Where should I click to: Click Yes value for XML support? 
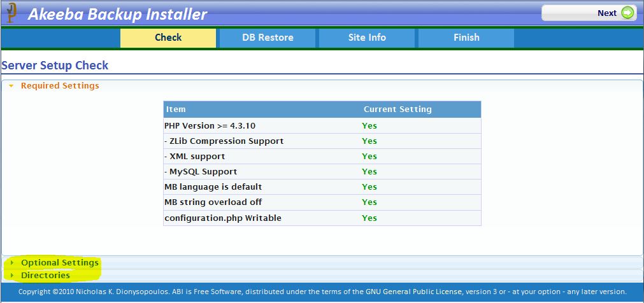pos(369,157)
